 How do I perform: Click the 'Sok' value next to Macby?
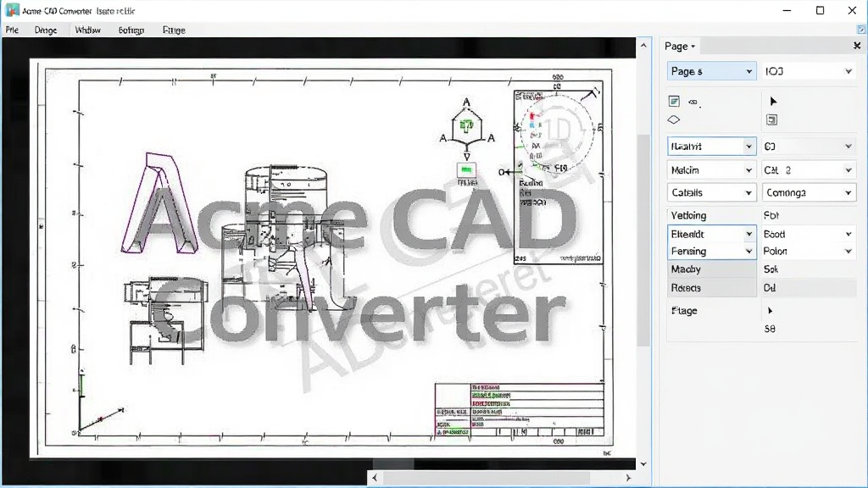[771, 269]
